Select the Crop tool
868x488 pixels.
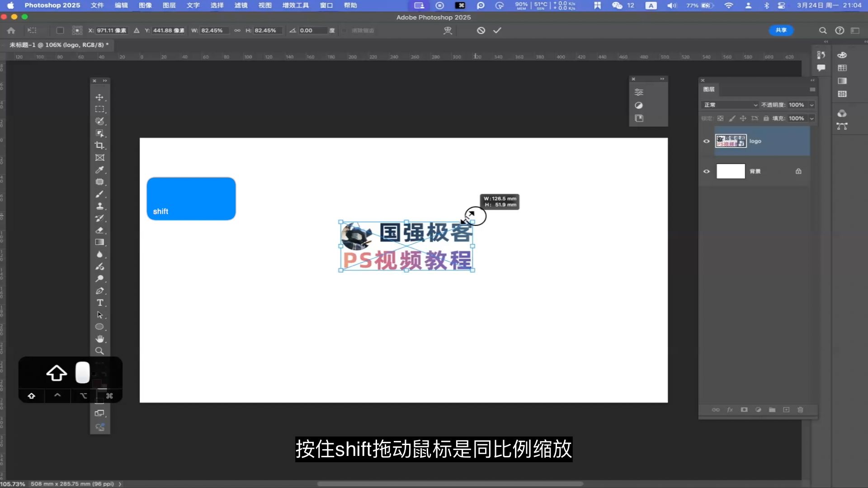click(99, 145)
